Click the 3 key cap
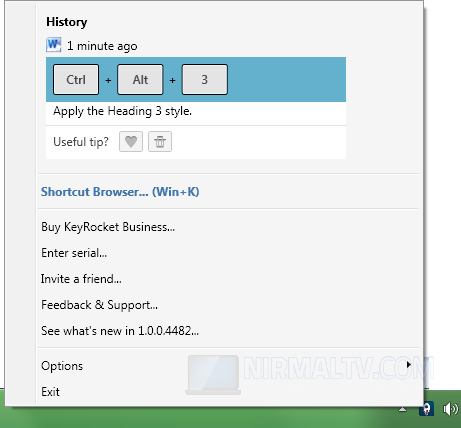The image size is (461, 428). (x=205, y=80)
